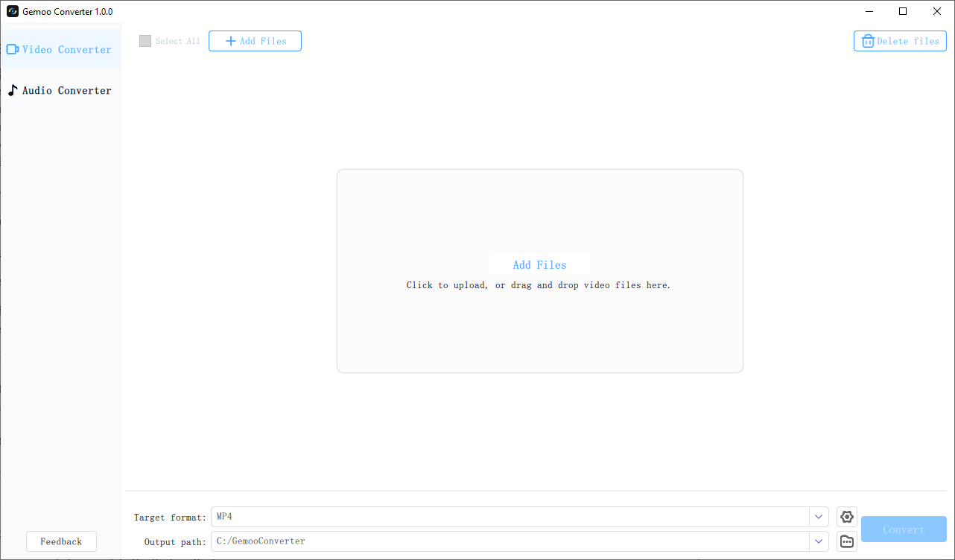Screen dimensions: 955x560
Task: Click the Output path label
Action: [175, 542]
